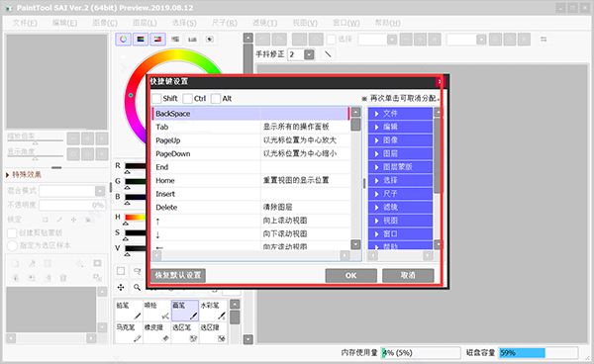Click the 恢复默认设置 button
594x364 pixels.
(x=178, y=275)
